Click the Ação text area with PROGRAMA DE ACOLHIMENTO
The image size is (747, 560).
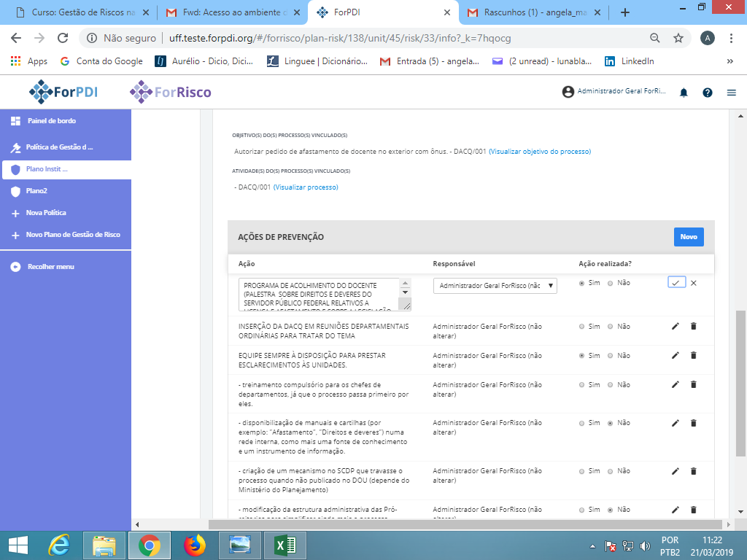pos(325,295)
